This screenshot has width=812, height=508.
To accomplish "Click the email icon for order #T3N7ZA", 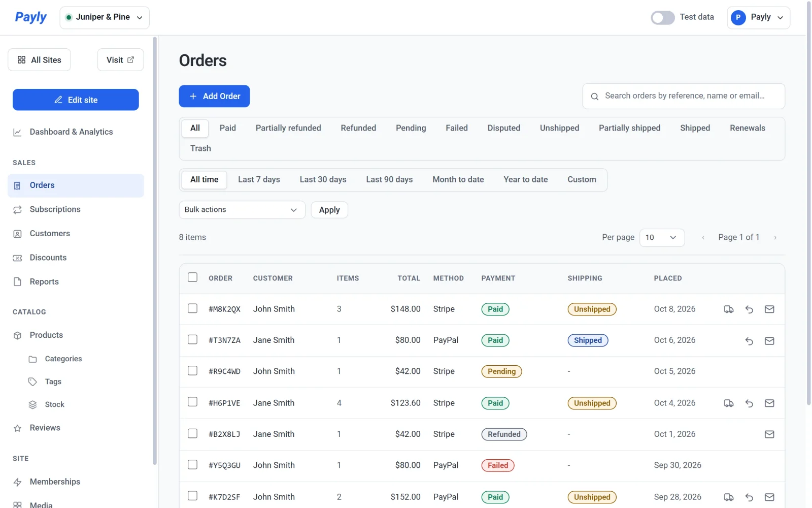I will pos(769,341).
